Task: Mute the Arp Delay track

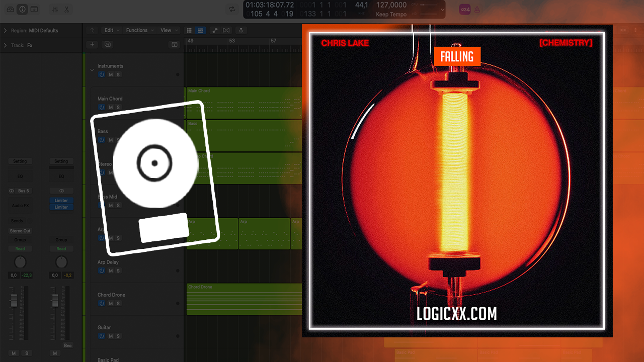Action: [111, 270]
